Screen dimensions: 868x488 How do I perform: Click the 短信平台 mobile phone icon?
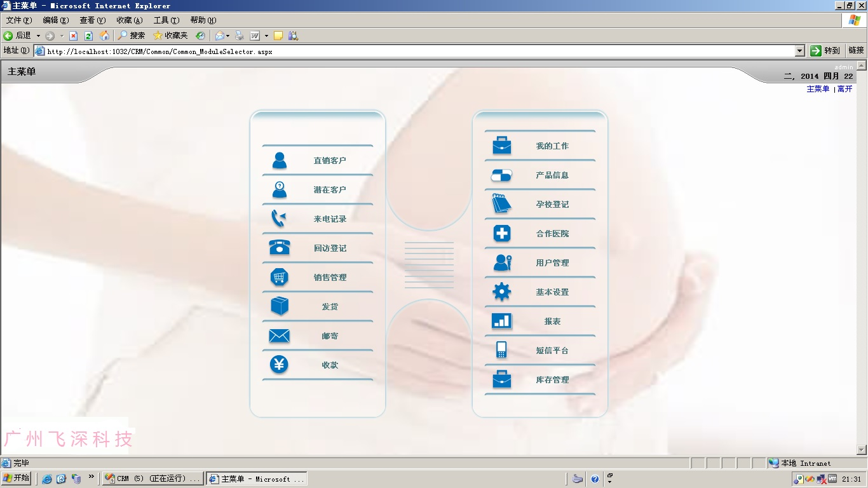click(x=501, y=350)
